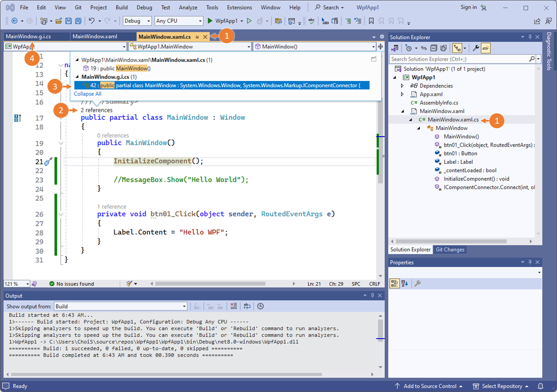557x392 pixels.
Task: Click Toggle Word Wrap icon in Output window
Action: coord(247,306)
